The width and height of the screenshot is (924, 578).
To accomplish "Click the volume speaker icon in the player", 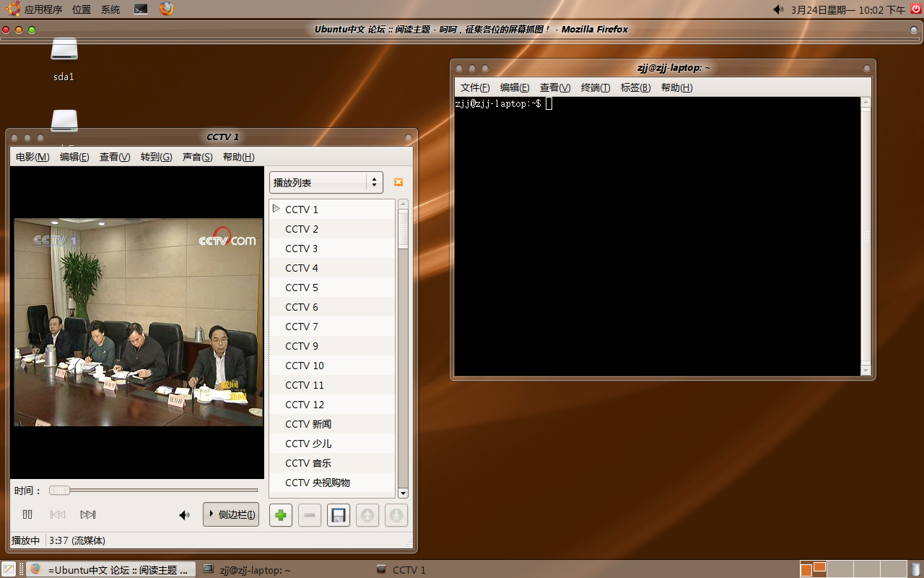I will (185, 515).
